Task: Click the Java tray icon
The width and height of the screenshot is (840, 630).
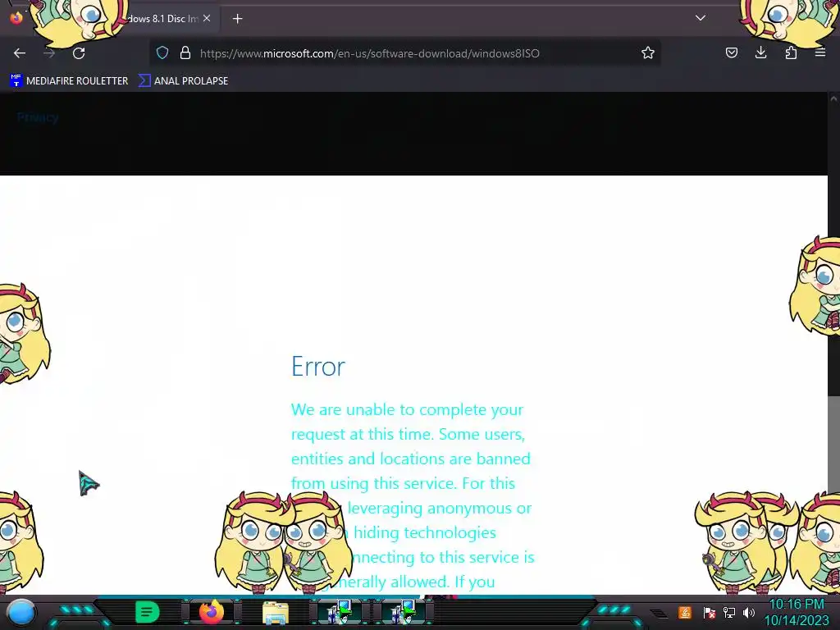Action: pos(685,612)
